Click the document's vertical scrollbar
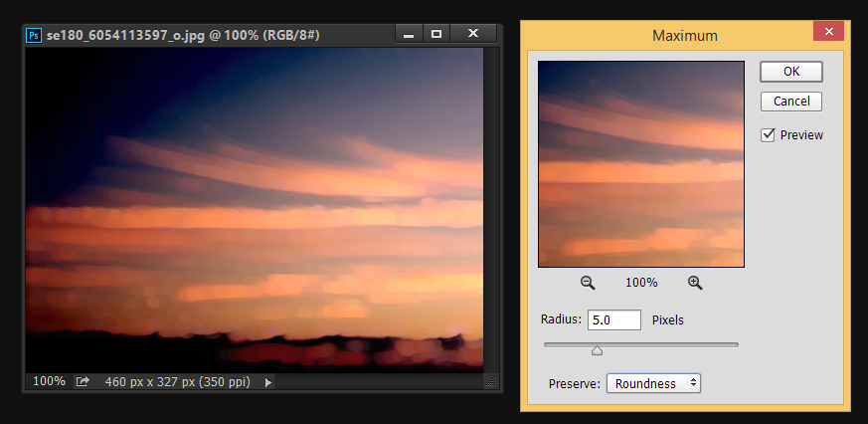Image resolution: width=868 pixels, height=424 pixels. pos(491,209)
